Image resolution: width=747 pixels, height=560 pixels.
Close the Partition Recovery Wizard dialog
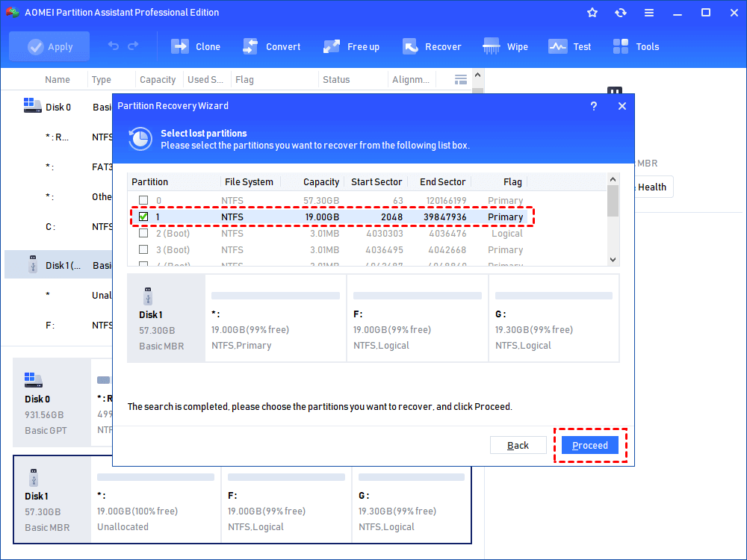coord(622,106)
